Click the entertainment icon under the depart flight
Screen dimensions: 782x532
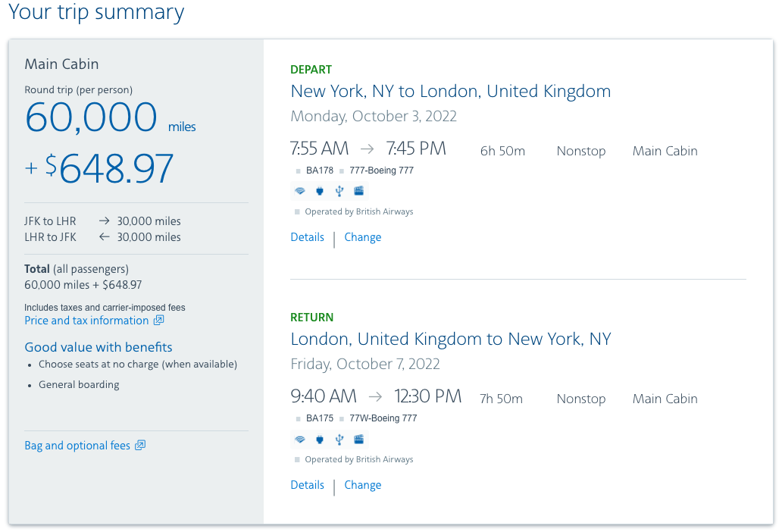[x=358, y=191]
